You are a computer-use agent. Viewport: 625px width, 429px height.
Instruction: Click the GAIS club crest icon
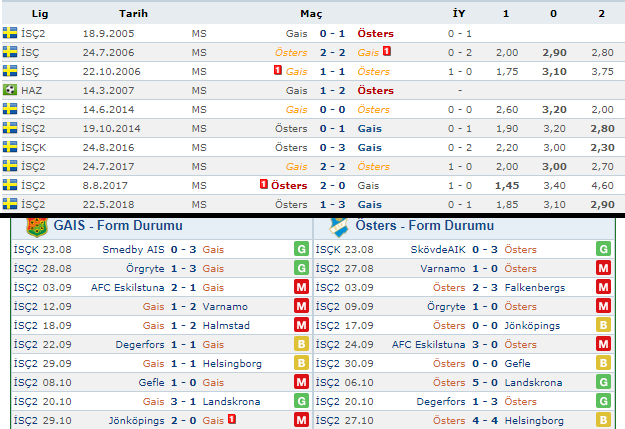point(37,226)
